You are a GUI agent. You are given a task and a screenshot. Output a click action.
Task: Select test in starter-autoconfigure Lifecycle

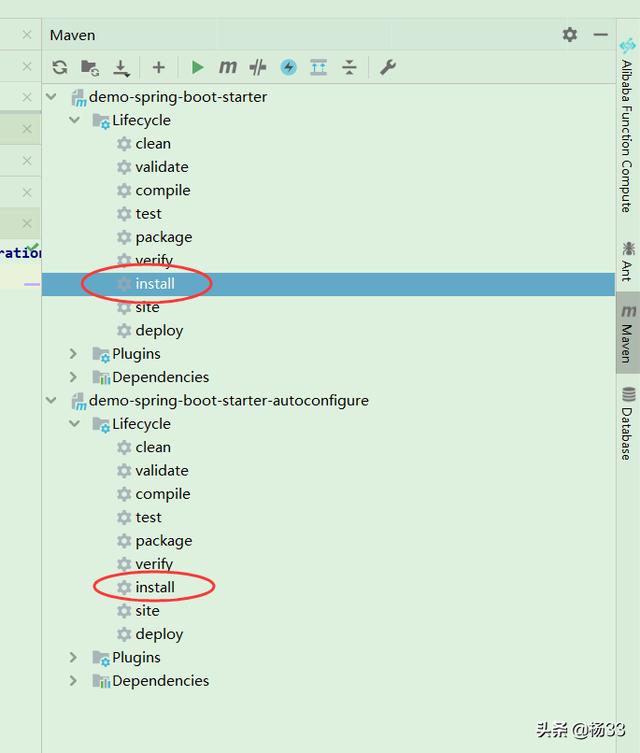148,517
